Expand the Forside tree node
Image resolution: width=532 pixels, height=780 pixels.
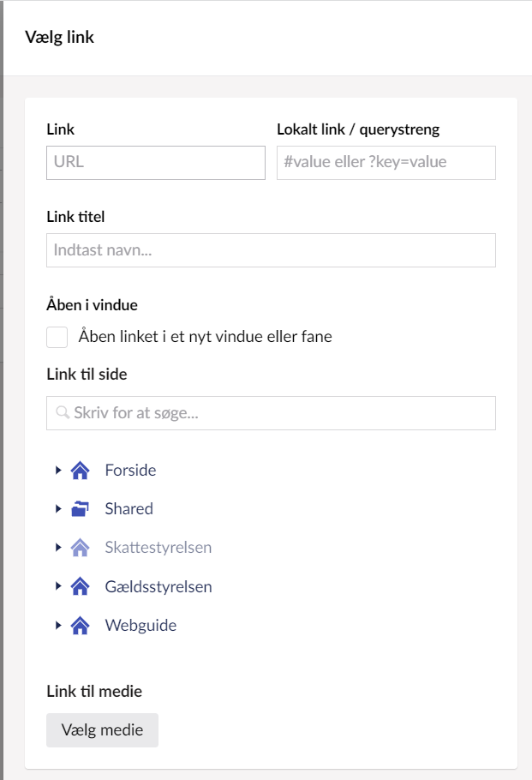click(x=58, y=471)
